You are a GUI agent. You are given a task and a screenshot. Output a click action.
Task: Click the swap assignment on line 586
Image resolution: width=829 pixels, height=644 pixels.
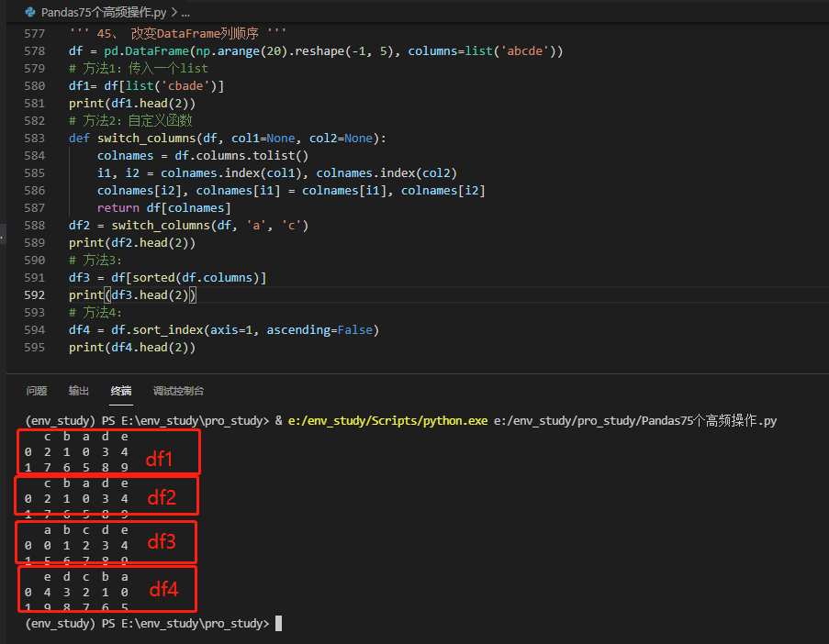click(x=291, y=190)
